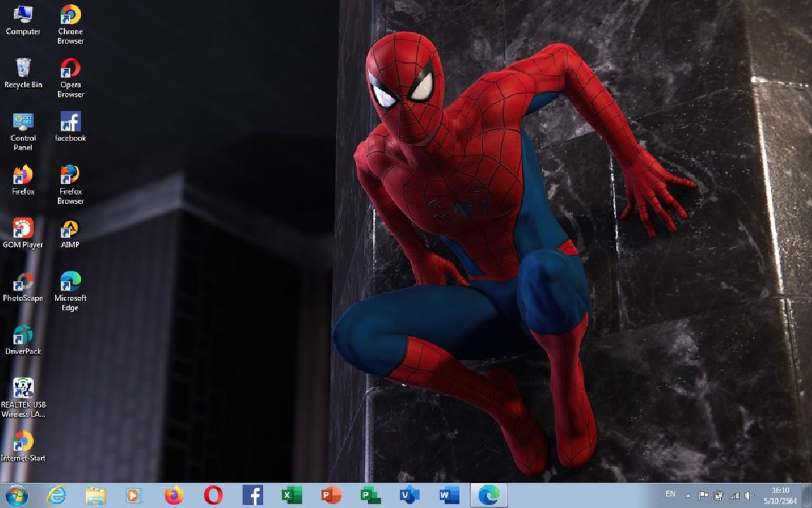This screenshot has width=812, height=508.
Task: Launch Microsoft Project from the taskbar
Action: 370,495
